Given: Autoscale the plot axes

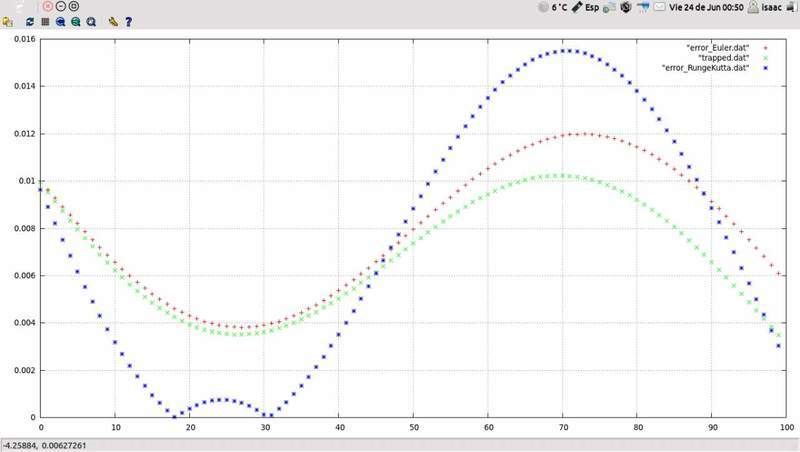Looking at the screenshot, I should 92,21.
